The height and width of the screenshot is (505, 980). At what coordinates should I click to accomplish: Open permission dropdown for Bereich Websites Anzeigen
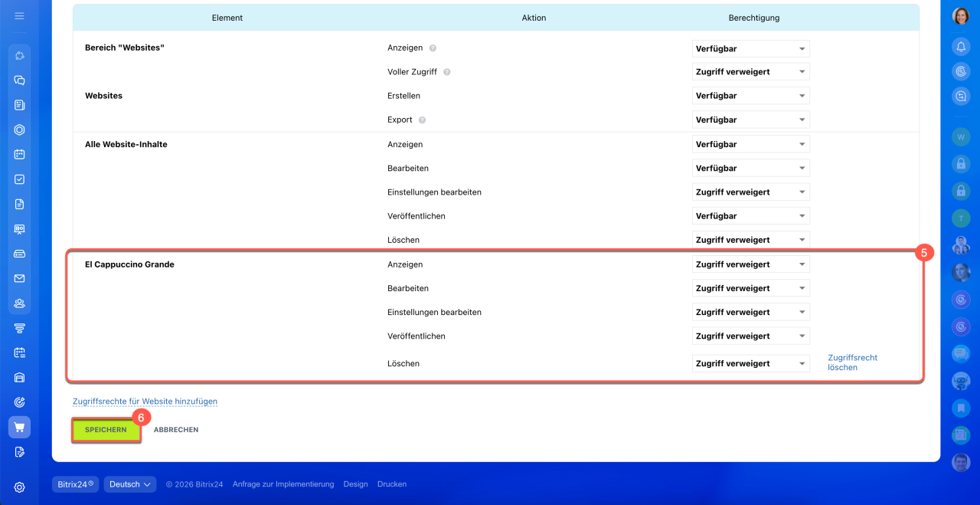click(750, 48)
